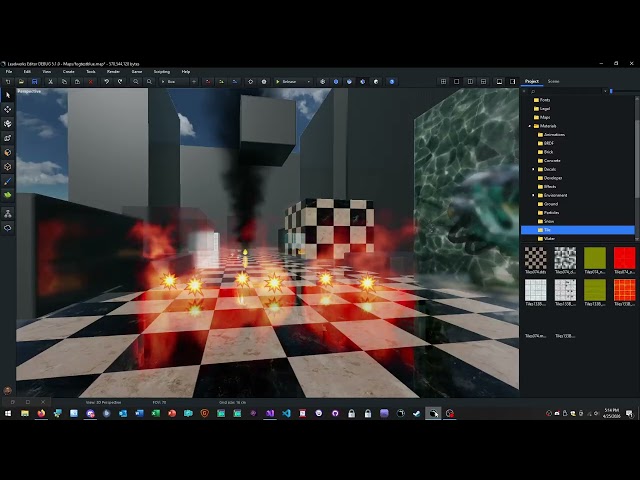This screenshot has width=640, height=480.
Task: Click the Paste toolbar icon
Action: coord(77,82)
